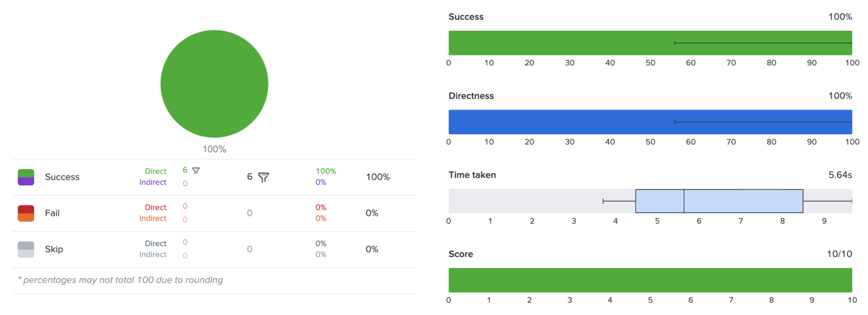This screenshot has height=315, width=868.
Task: Click the 5.64s Time taken value
Action: click(x=840, y=175)
